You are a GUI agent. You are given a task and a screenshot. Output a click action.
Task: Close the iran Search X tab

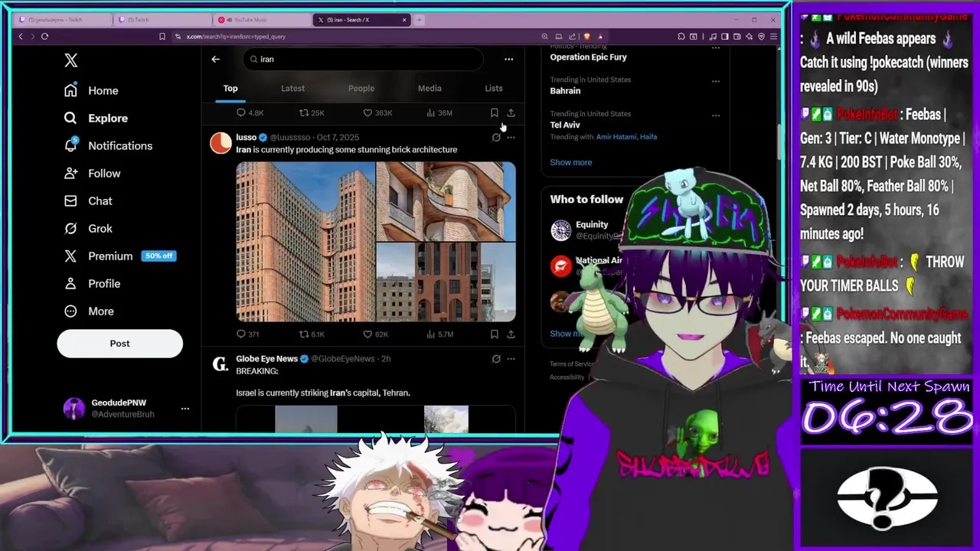[x=404, y=20]
